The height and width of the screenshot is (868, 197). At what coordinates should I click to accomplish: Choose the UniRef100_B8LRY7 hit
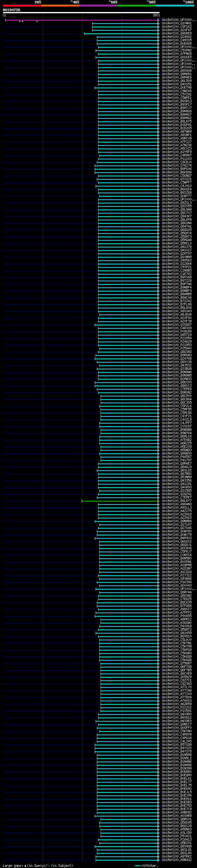click(x=177, y=501)
